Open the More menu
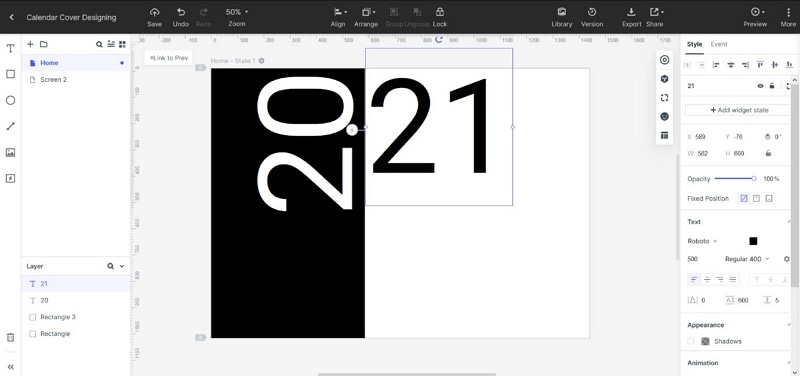Screen dimensions: 800x376 pos(788,17)
